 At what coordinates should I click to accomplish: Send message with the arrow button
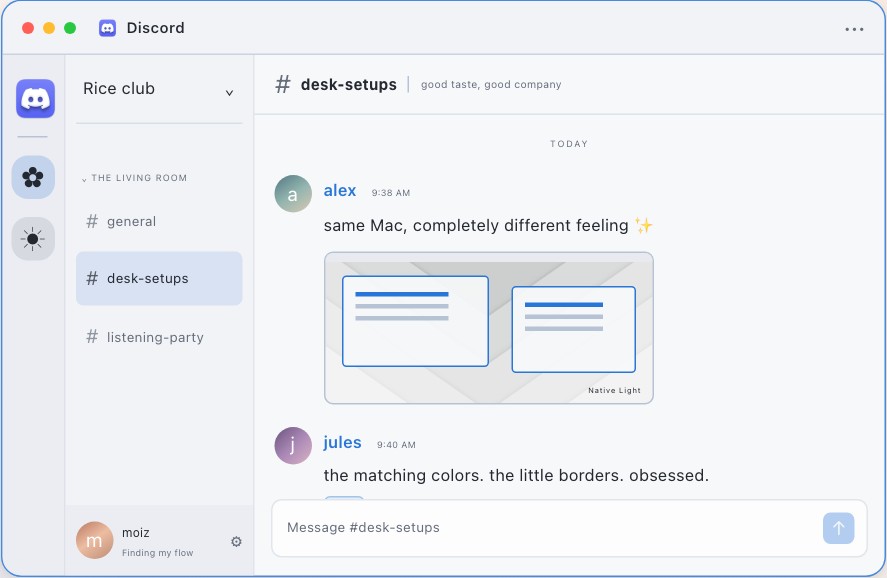[x=838, y=528]
